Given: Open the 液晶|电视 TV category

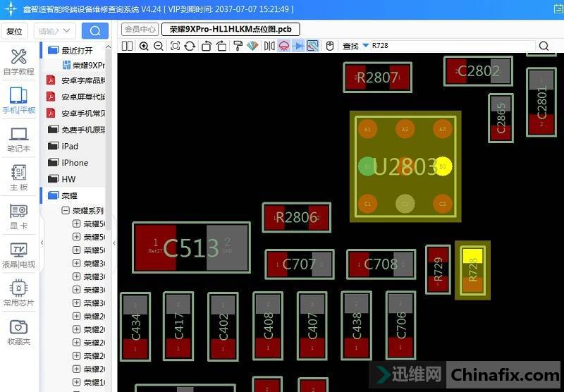Looking at the screenshot, I should click(19, 255).
